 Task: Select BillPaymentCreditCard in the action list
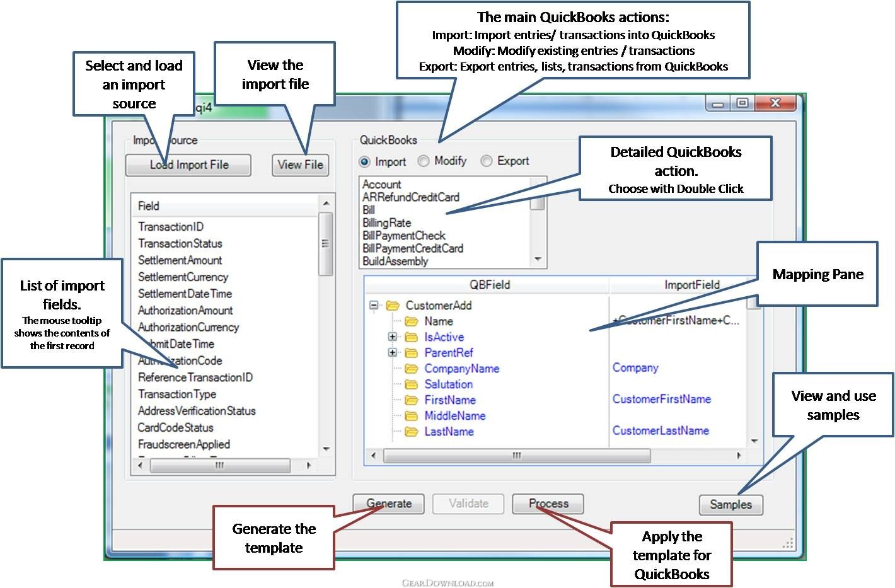412,248
